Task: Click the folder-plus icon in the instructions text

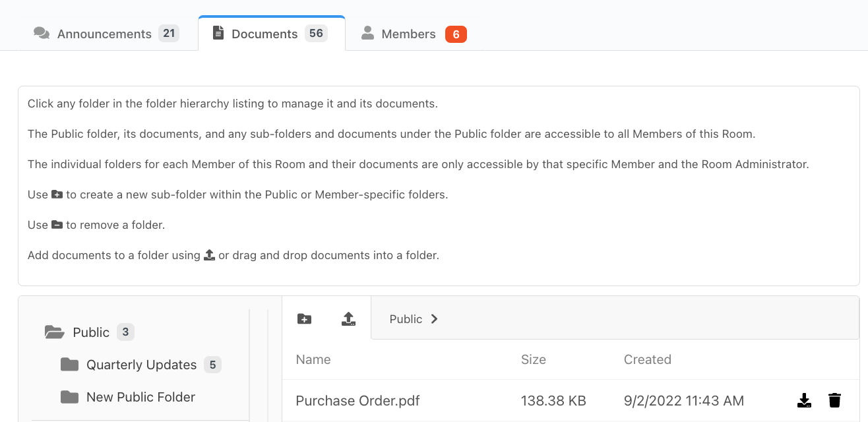Action: coord(57,195)
